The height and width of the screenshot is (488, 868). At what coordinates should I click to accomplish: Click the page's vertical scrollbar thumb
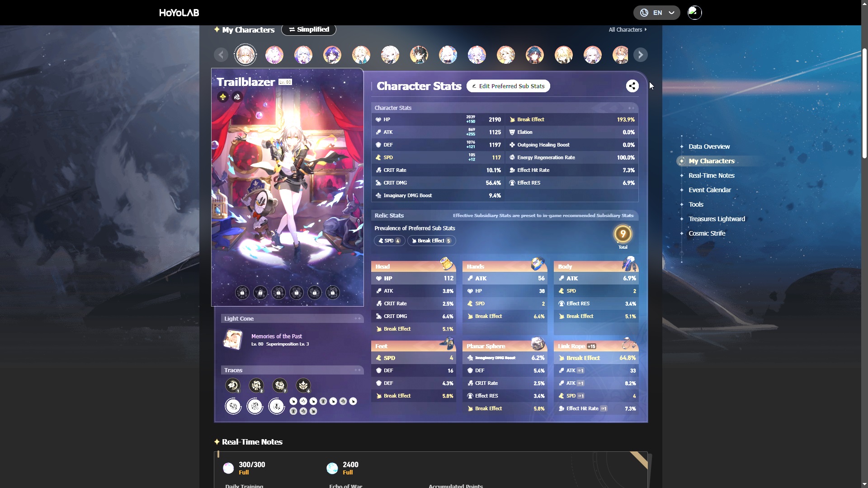(x=864, y=103)
